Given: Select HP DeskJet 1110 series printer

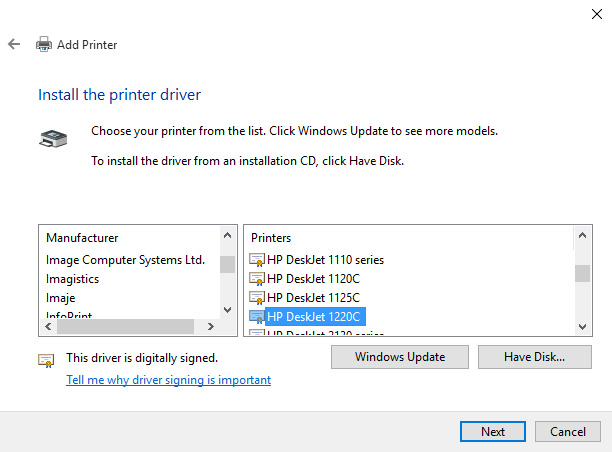Looking at the screenshot, I should [326, 260].
